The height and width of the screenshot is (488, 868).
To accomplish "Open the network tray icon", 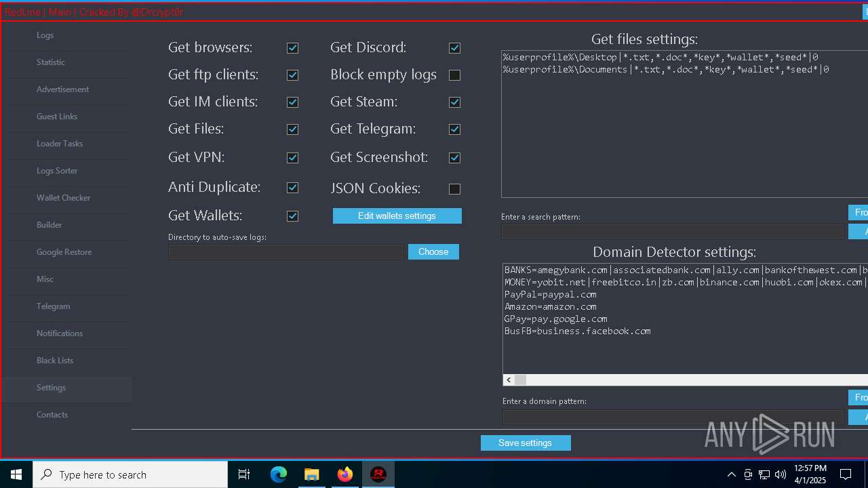I will 764,474.
